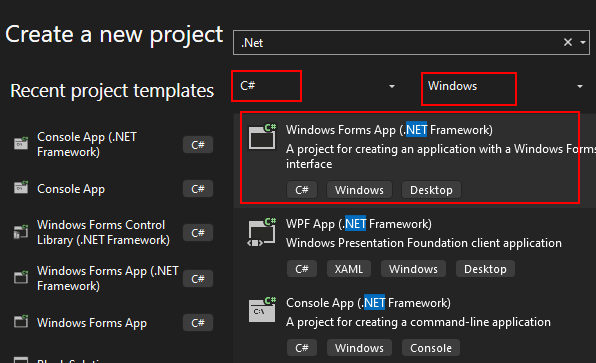Click Desktop tag under WPF App template
Viewport: 596px width, 363px height.
click(x=485, y=269)
